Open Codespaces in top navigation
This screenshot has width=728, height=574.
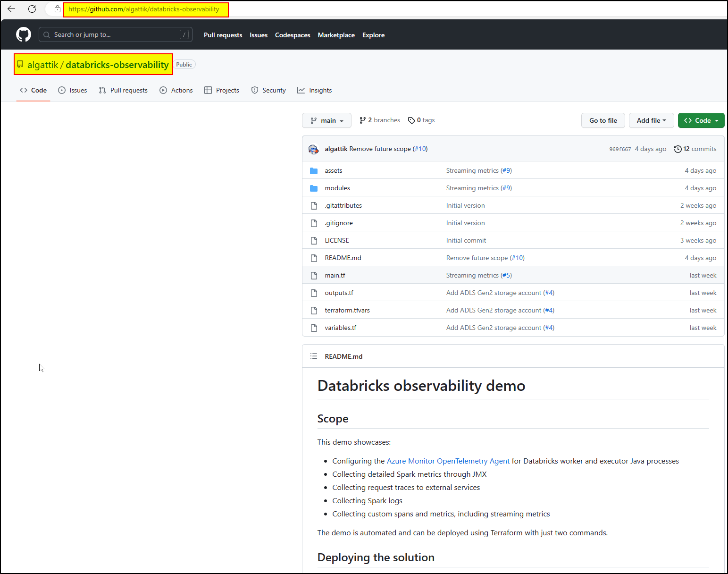click(293, 35)
